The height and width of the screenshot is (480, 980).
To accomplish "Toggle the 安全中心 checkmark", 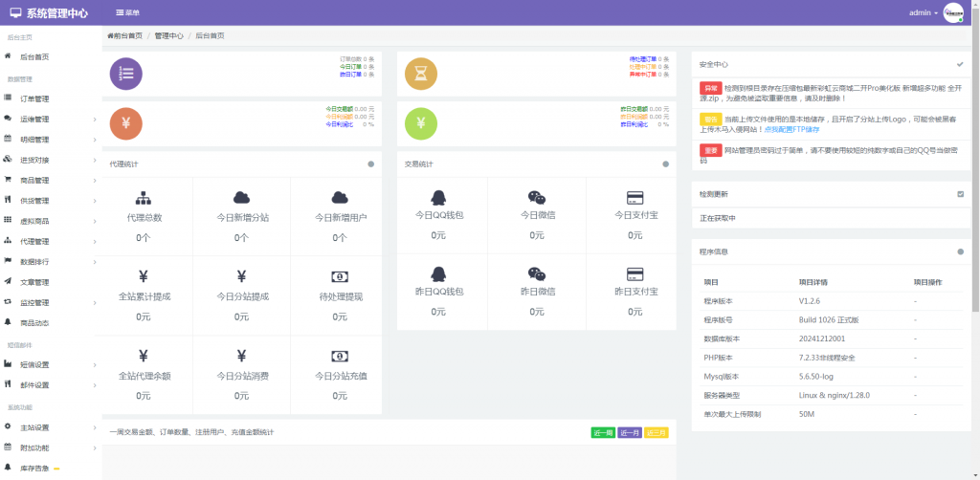I will point(960,64).
